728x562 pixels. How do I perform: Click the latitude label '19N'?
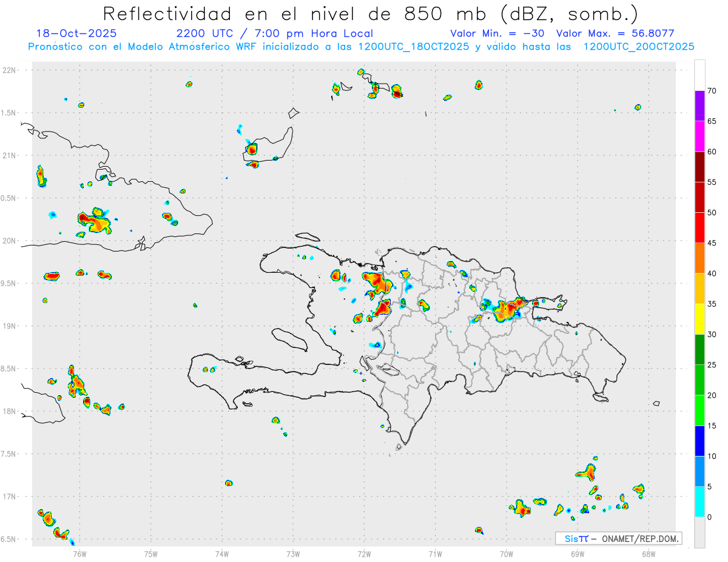10,326
